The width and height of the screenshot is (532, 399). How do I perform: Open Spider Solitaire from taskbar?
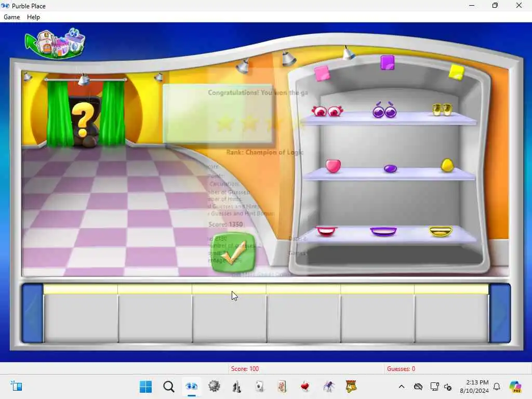pos(328,387)
